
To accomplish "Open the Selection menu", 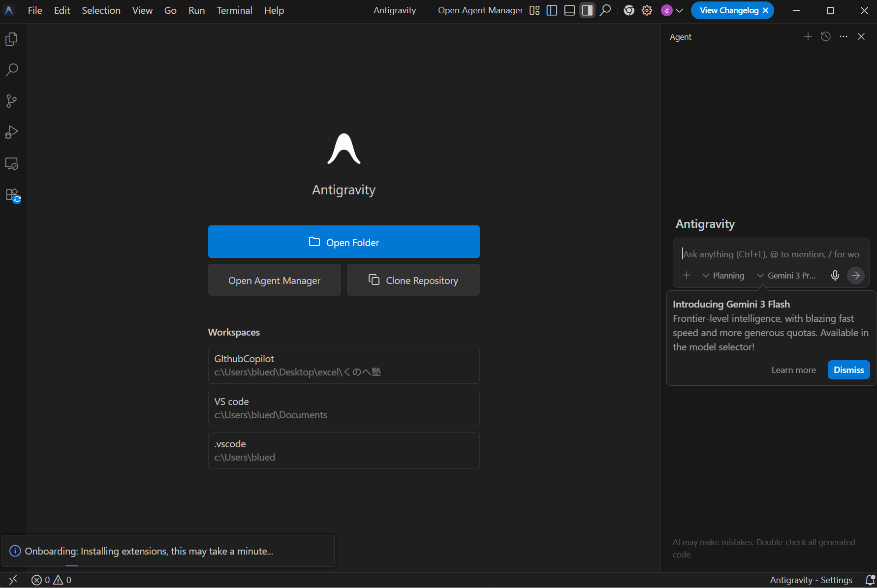I will tap(101, 10).
